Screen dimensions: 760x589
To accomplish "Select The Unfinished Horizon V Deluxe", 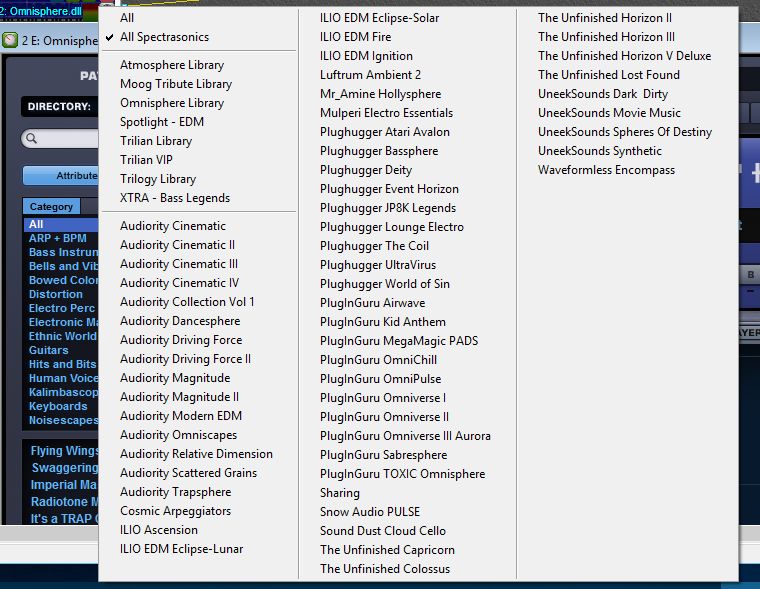I will click(624, 56).
